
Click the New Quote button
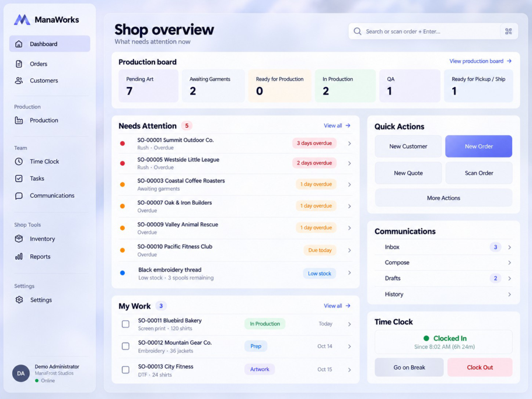[x=408, y=173]
